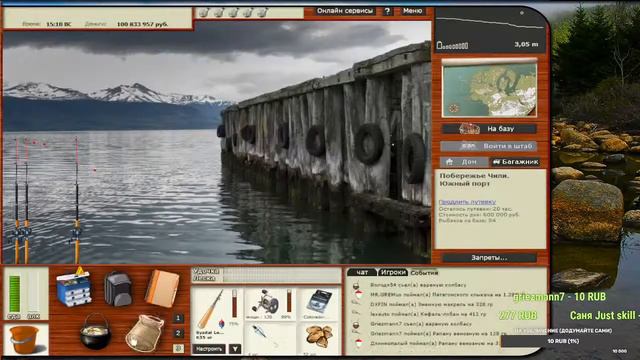Open the black cooking pot
The image size is (640, 360).
point(95,332)
